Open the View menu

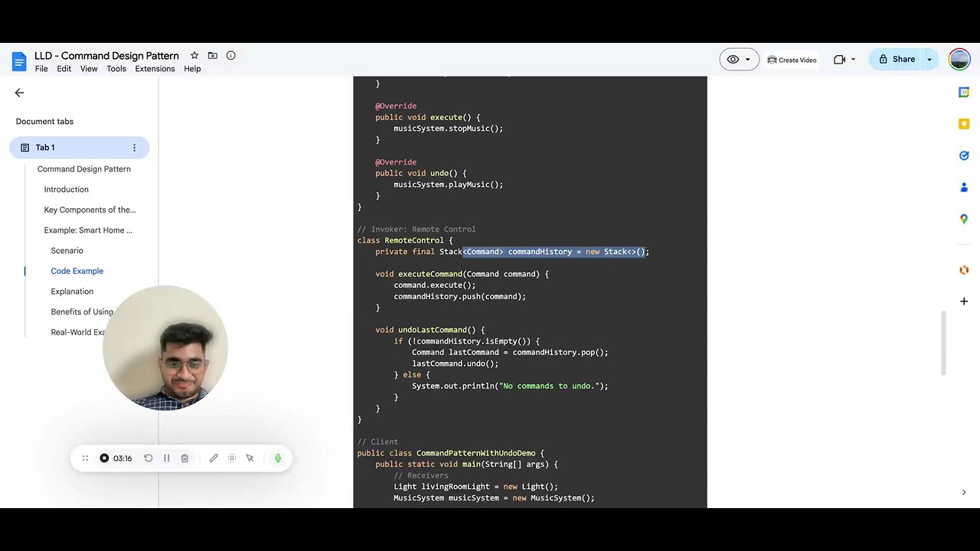click(89, 69)
